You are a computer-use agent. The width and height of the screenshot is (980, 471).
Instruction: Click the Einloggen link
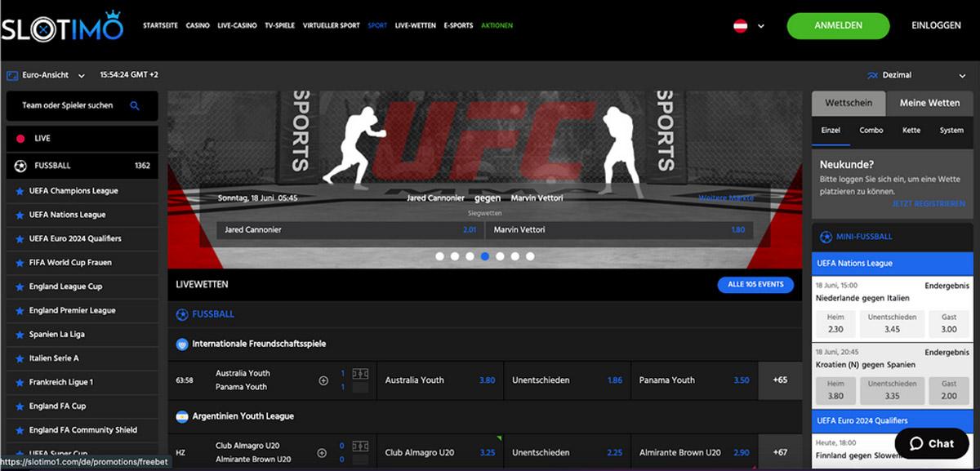click(x=936, y=25)
